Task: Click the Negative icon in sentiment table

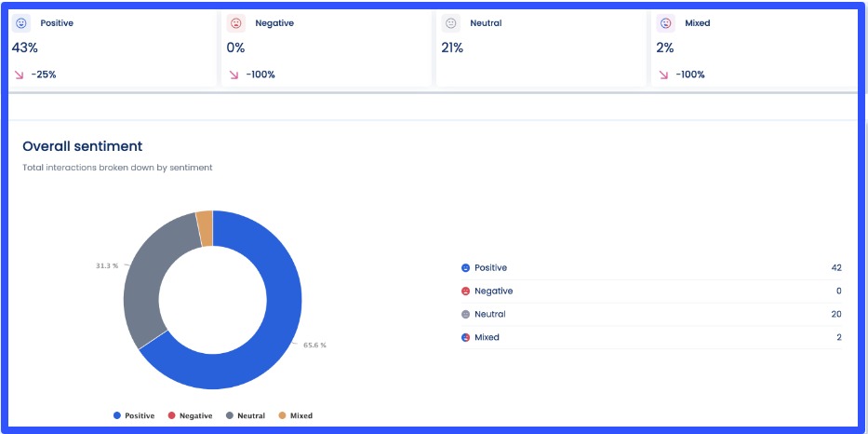Action: 465,292
